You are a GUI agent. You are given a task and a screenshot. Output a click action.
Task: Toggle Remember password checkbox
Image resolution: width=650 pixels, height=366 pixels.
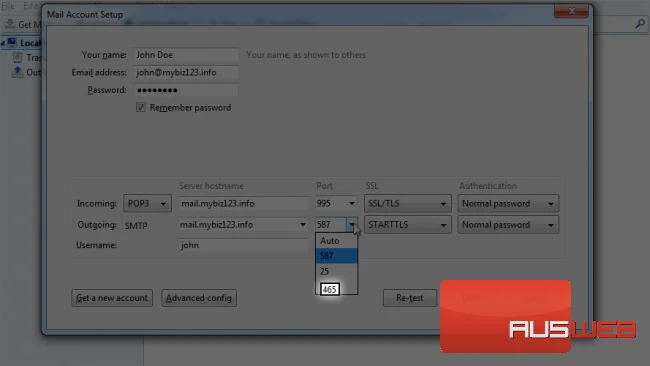(141, 107)
